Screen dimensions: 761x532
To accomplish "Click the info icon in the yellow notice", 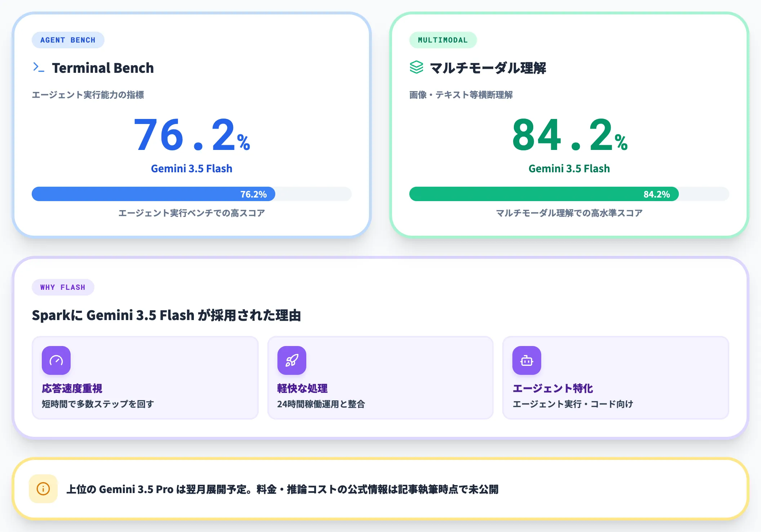I will click(x=43, y=489).
